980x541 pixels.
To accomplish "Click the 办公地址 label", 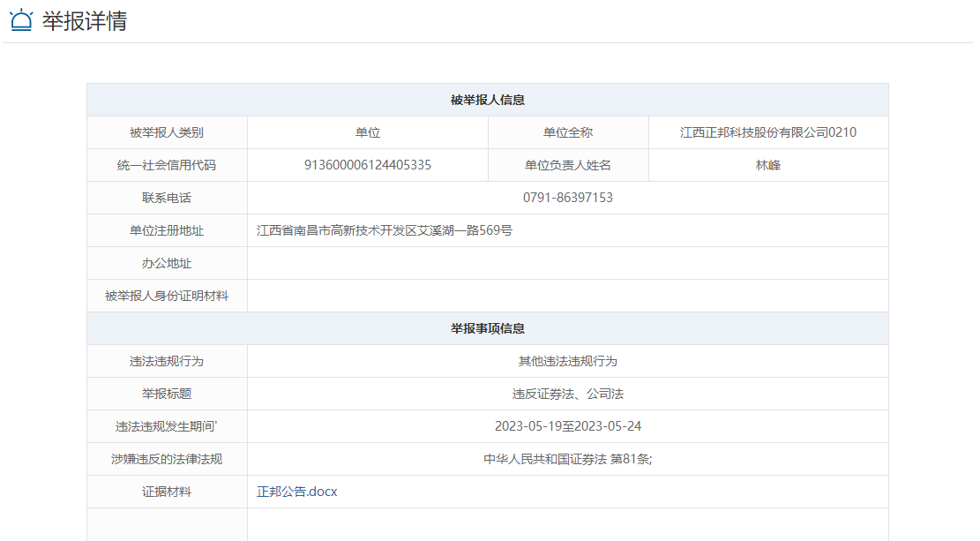I will (x=166, y=263).
